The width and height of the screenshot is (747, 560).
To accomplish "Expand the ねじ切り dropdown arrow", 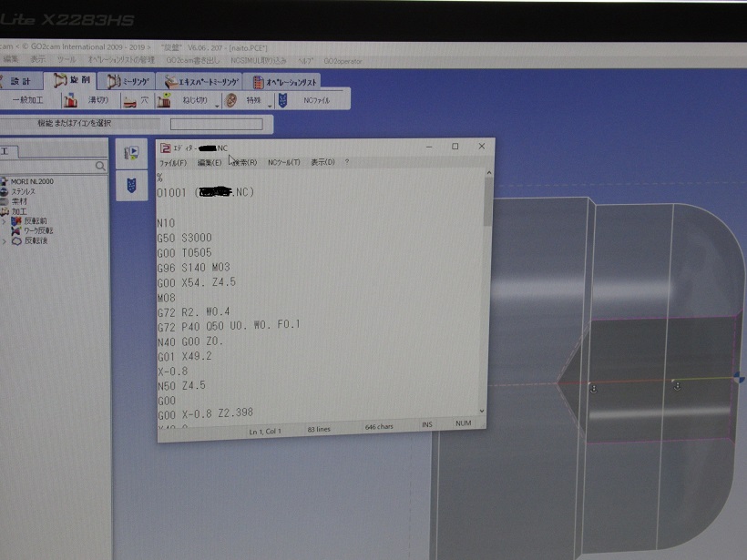I will tap(217, 106).
